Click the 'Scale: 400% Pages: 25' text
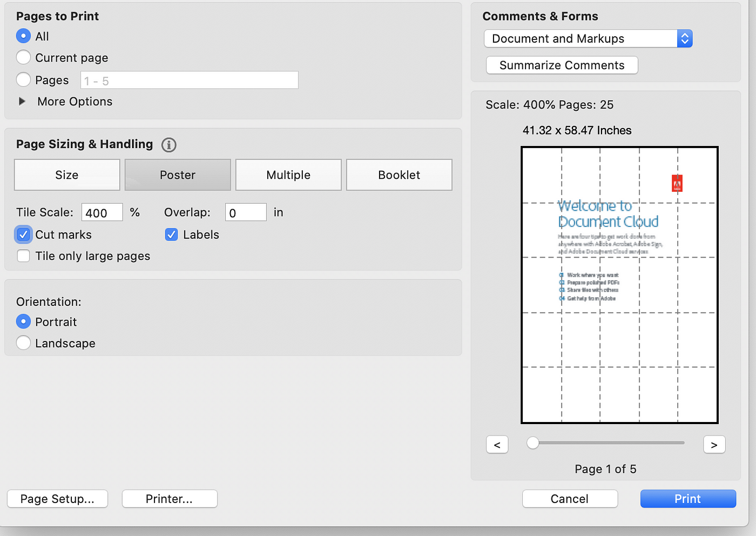Image resolution: width=756 pixels, height=536 pixels. coord(549,105)
